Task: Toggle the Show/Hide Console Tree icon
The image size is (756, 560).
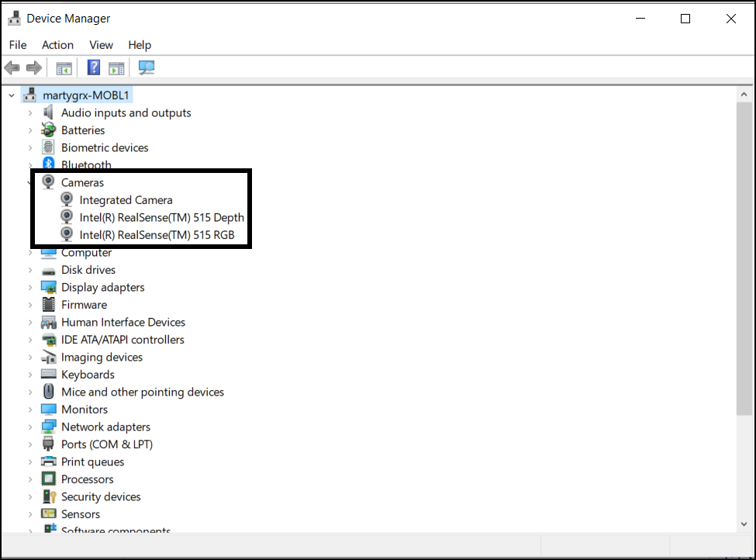Action: coord(64,67)
